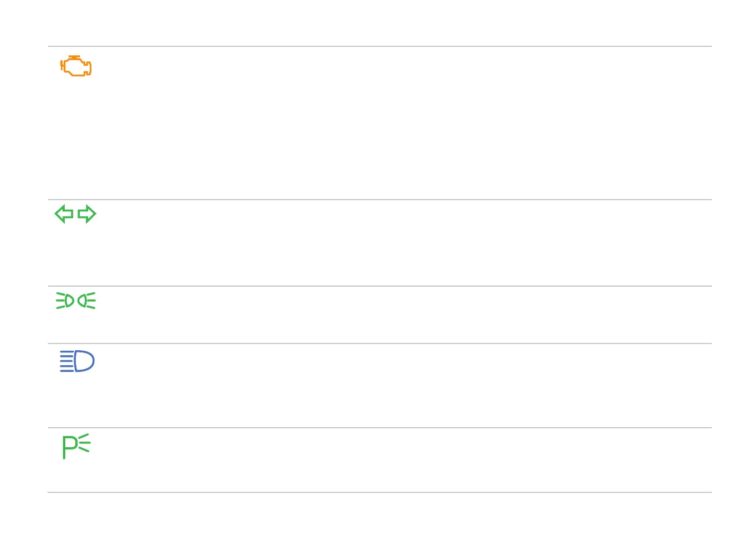This screenshot has height=537, width=756.
Task: Click the rays of the left sidelight symbol
Action: point(60,301)
